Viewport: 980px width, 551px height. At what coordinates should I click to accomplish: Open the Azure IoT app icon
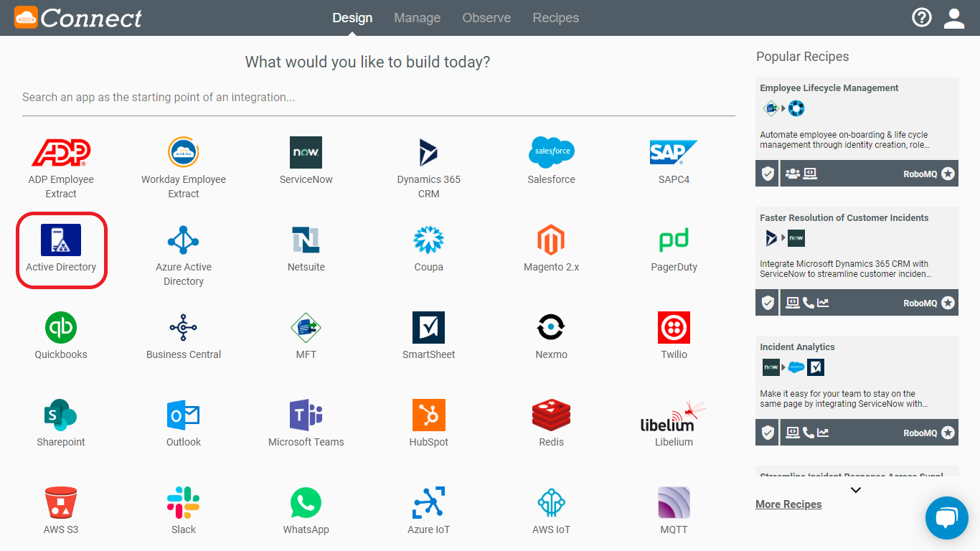(x=429, y=502)
